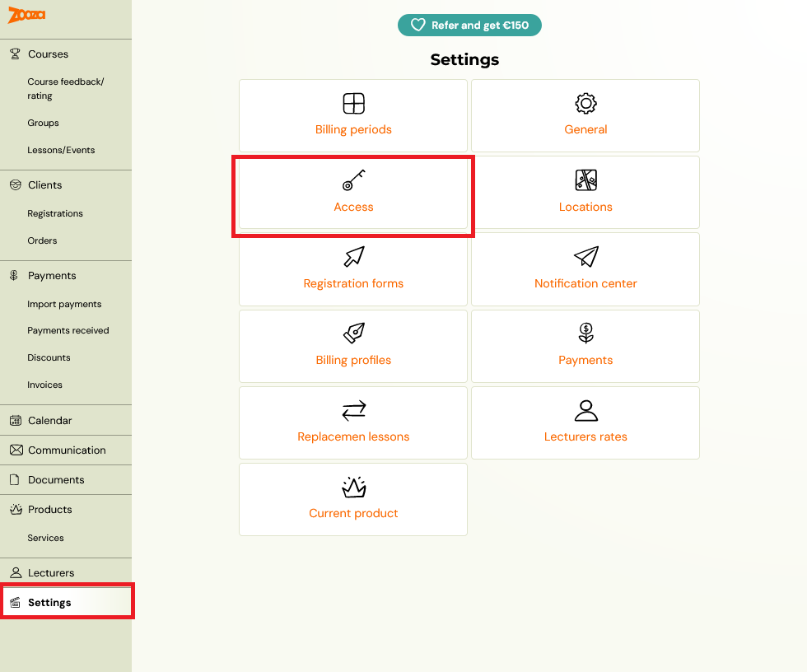Image resolution: width=807 pixels, height=672 pixels.
Task: Select Import payments in the sidebar
Action: [64, 304]
